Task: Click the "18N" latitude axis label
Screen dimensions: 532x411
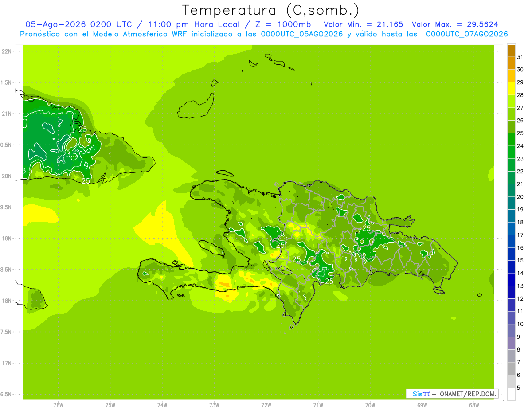Action: click(x=7, y=301)
